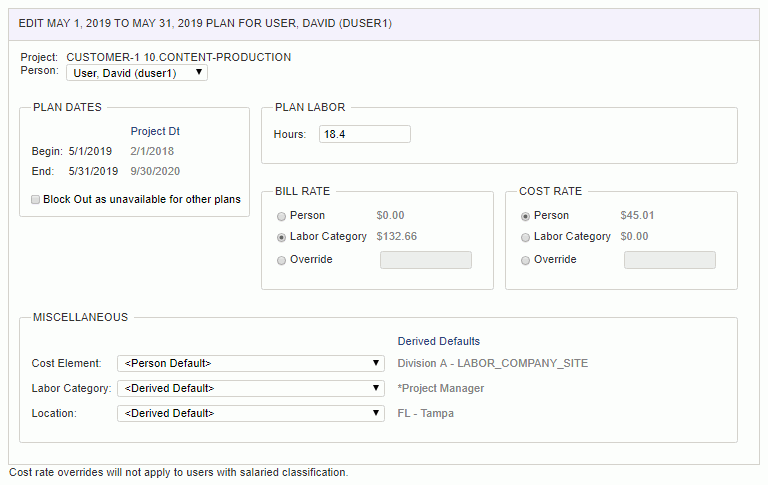Click the Project Dt column heading
This screenshot has height=485, width=768.
coord(155,131)
